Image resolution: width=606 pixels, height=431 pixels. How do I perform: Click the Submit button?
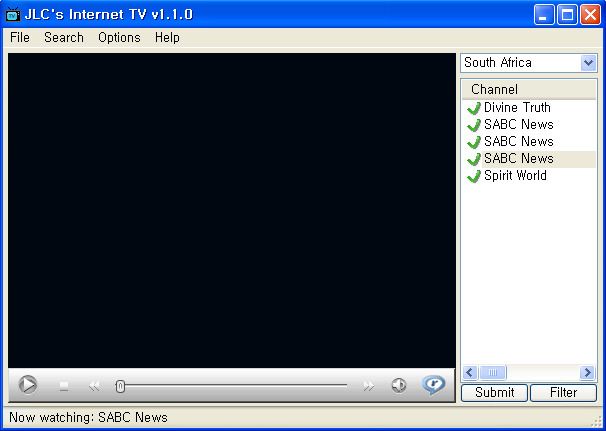[x=494, y=392]
